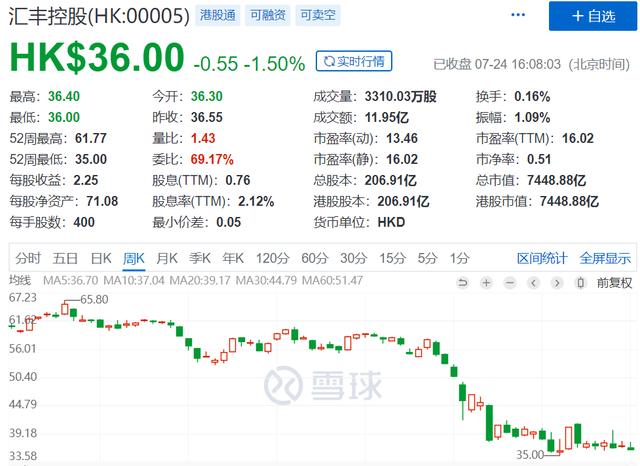Open the three-dots more options menu
640x466 pixels.
518,15
